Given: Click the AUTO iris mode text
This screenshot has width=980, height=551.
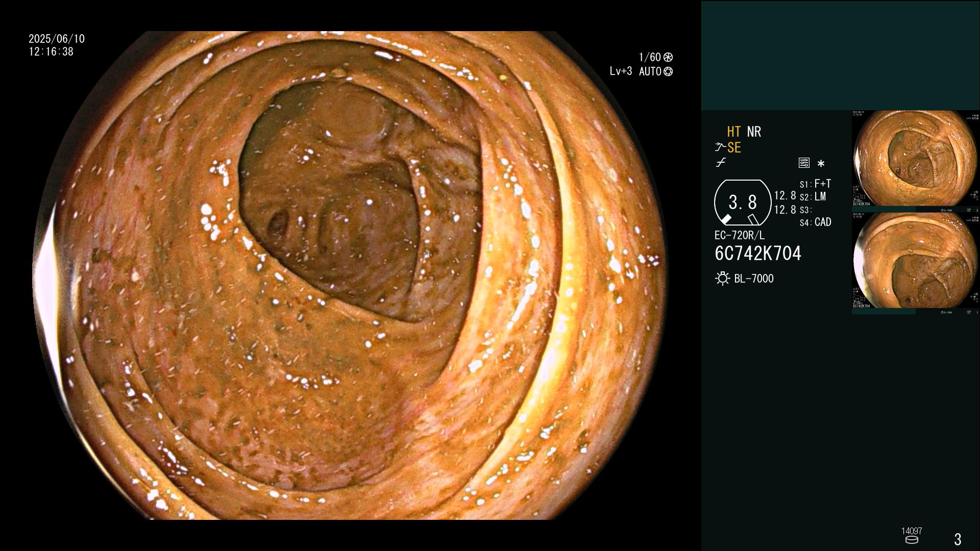Looking at the screenshot, I should pyautogui.click(x=650, y=72).
